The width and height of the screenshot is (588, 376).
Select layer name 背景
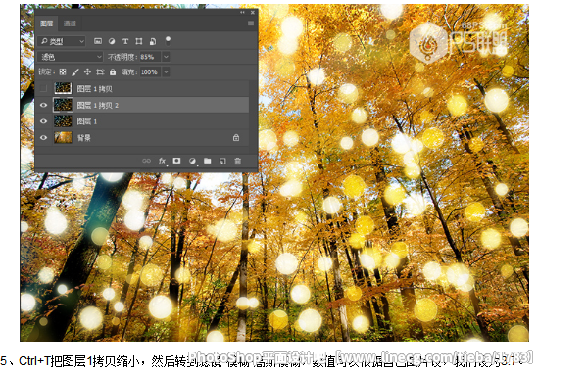click(x=84, y=138)
